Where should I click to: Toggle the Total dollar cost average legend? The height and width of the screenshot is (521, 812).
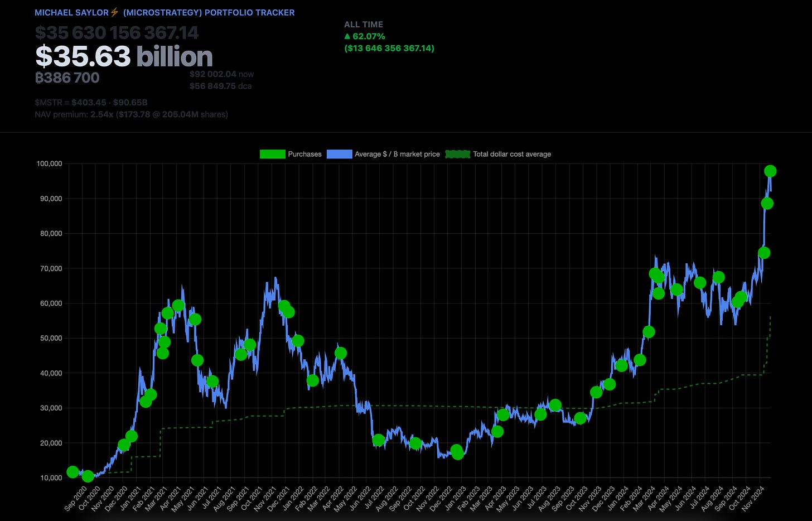pyautogui.click(x=498, y=154)
